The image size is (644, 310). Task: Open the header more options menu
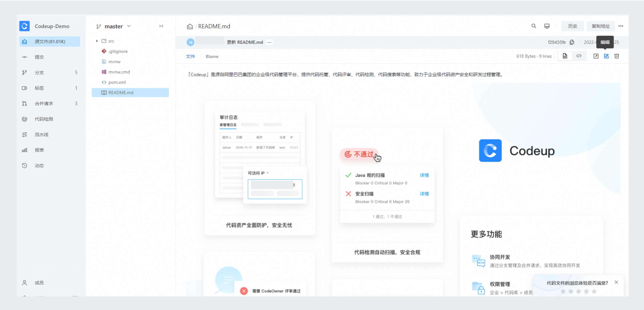pyautogui.click(x=621, y=26)
